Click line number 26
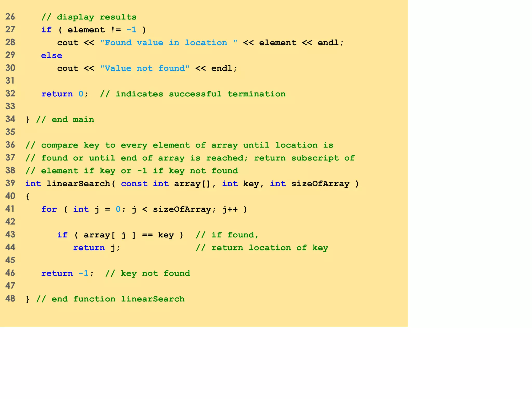The image size is (532, 399). pos(10,17)
